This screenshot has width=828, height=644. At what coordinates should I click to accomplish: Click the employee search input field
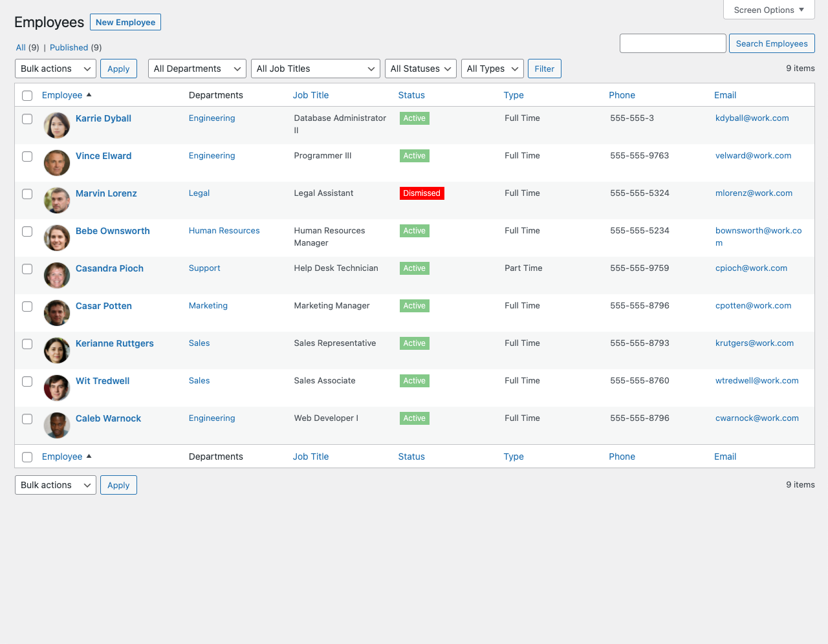pyautogui.click(x=672, y=43)
